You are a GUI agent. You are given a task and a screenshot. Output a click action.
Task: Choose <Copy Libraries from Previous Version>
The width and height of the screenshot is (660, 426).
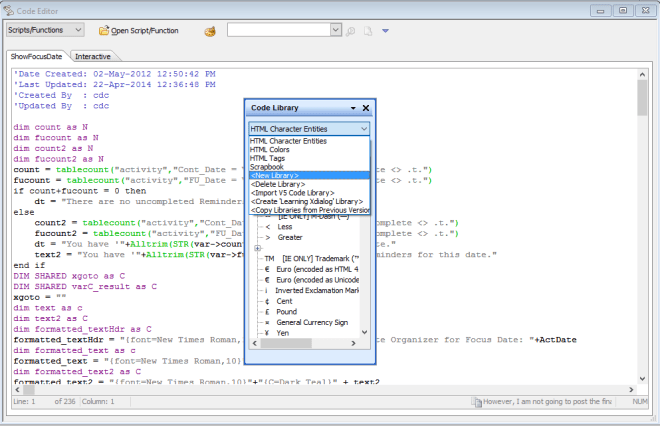[309, 210]
